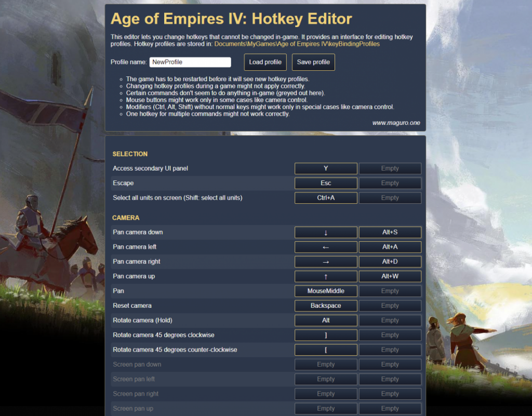Rebind Alt+S alternate Pan camera down hotkey
Image resolution: width=532 pixels, height=416 pixels.
pos(390,232)
